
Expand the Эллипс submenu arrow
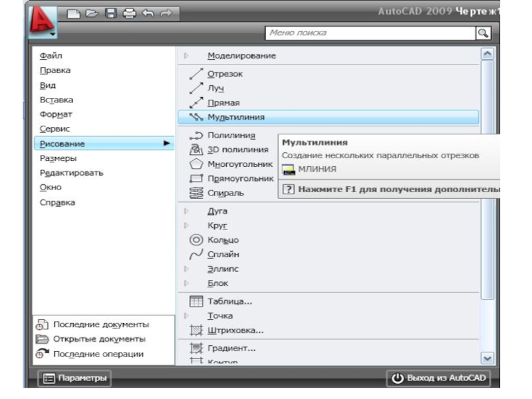(x=186, y=269)
